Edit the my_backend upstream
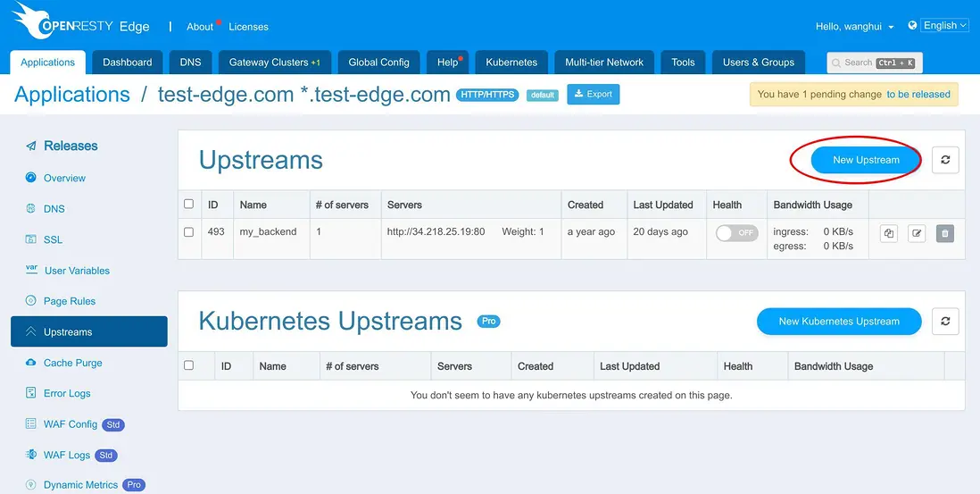980x494 pixels. pos(917,233)
